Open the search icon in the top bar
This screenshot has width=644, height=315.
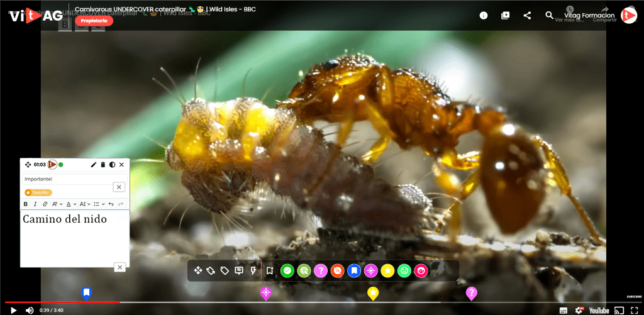[x=549, y=16]
